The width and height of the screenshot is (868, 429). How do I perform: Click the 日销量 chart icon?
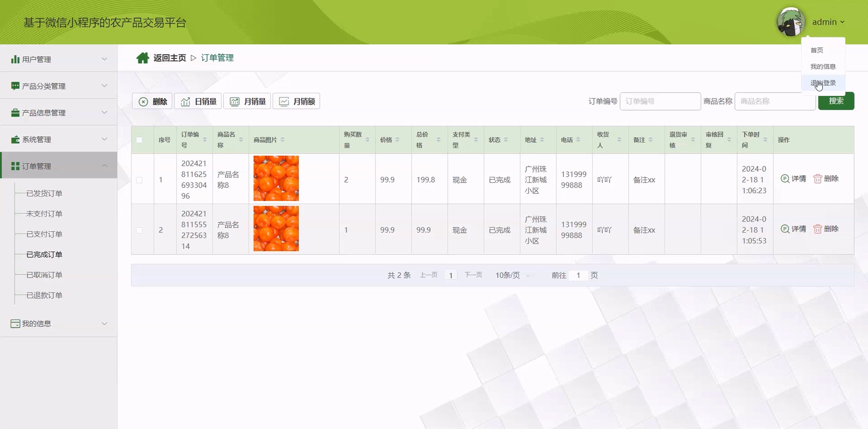[x=185, y=101]
